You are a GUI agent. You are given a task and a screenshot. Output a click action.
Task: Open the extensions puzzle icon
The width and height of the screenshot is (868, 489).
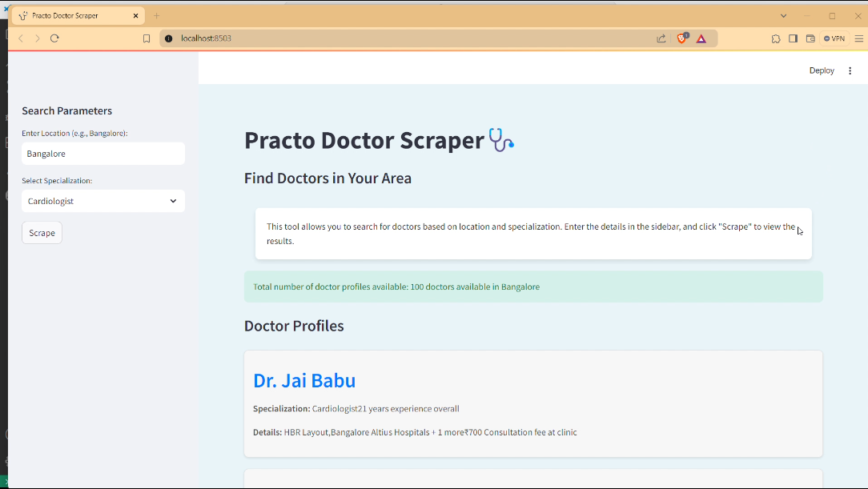click(x=776, y=38)
